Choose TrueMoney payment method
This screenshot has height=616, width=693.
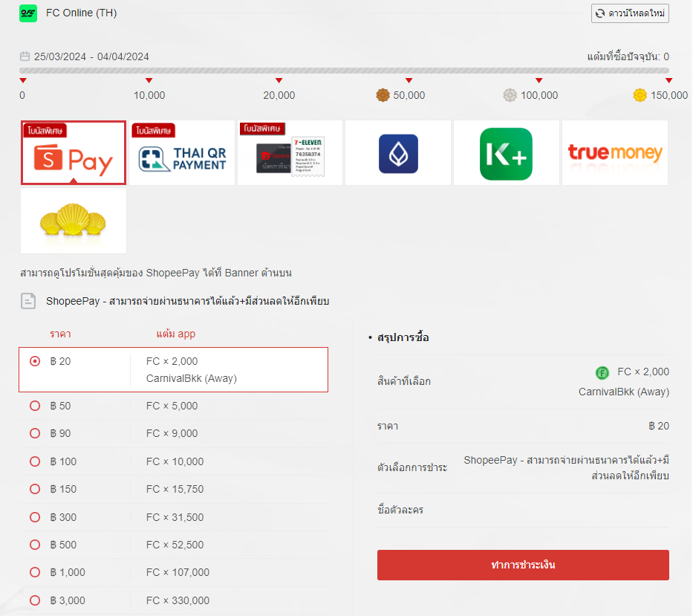point(615,152)
